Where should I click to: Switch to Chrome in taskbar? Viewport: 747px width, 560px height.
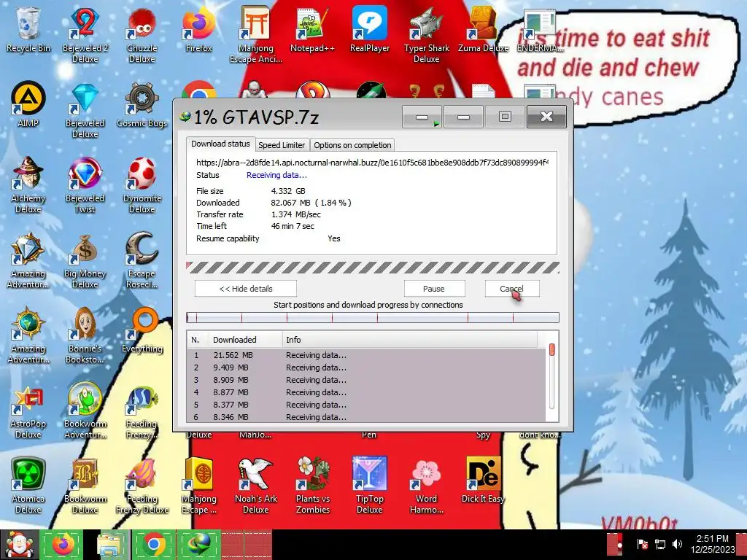tap(153, 545)
